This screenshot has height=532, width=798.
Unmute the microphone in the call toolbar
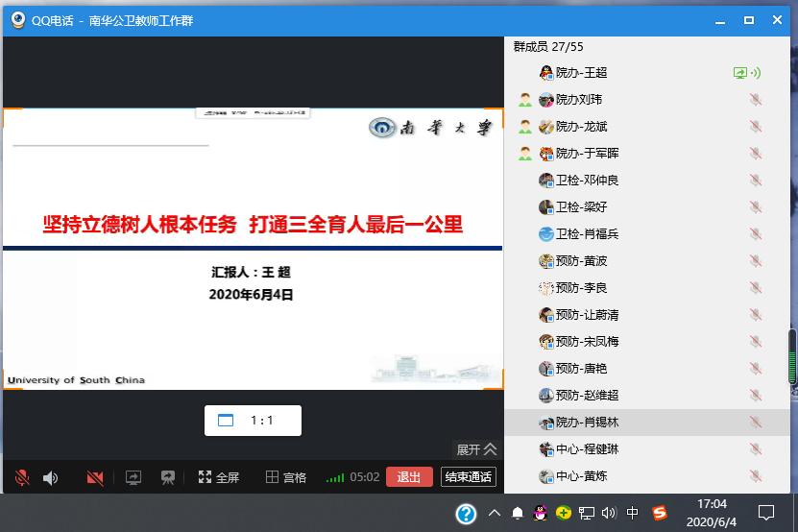click(21, 477)
